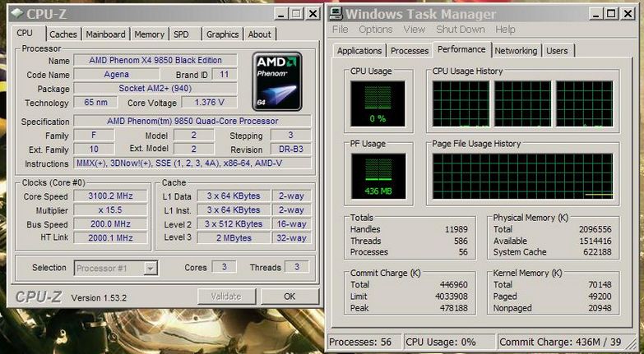Image resolution: width=644 pixels, height=354 pixels.
Task: Open the Shut Down menu
Action: (x=461, y=30)
